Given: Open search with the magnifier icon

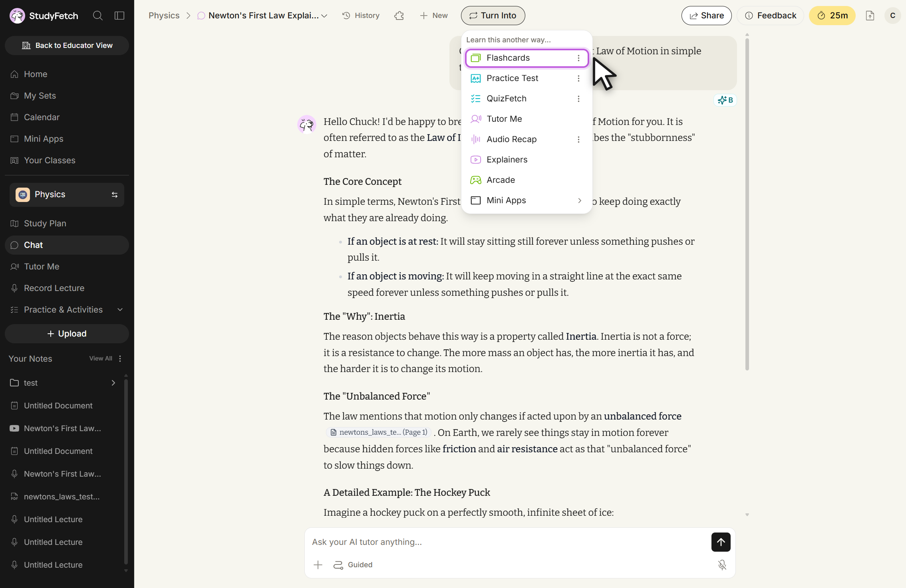Looking at the screenshot, I should pos(98,16).
